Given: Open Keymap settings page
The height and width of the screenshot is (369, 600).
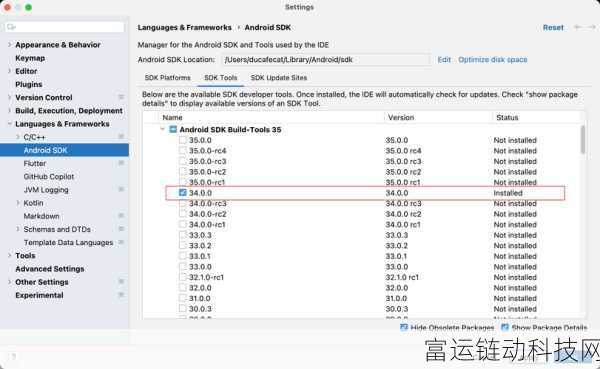Looking at the screenshot, I should click(x=30, y=58).
